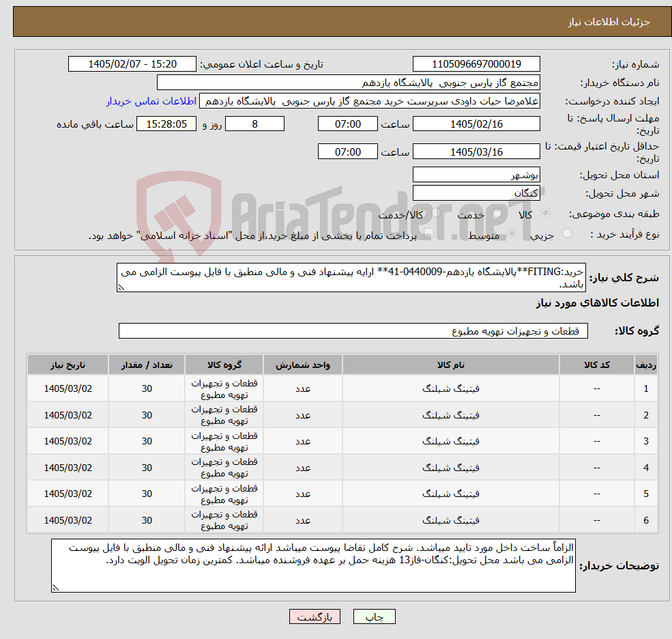Screen dimensions: 672x639
Task: Click فیتینگ شیلنگ in row 4
Action: pos(451,468)
